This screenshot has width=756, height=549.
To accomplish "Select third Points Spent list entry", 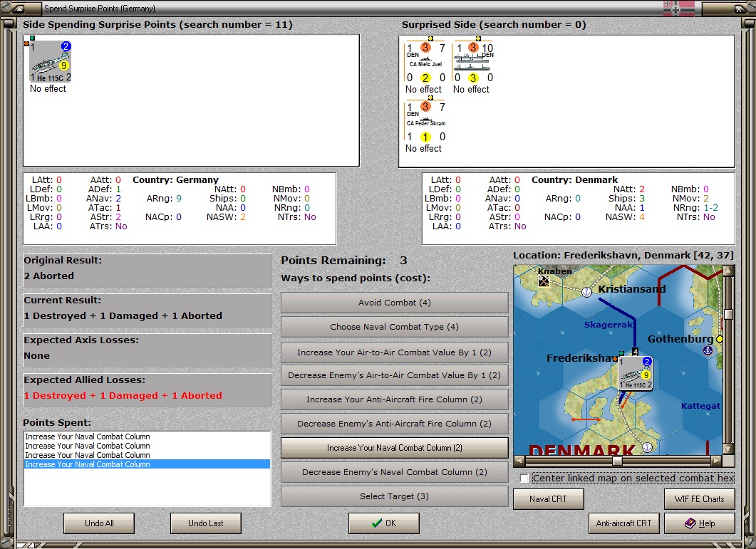I will 147,455.
